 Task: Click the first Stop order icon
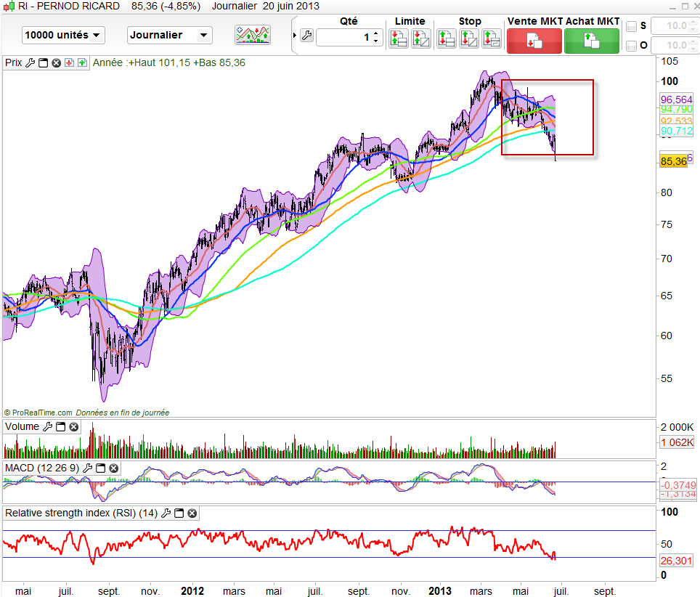coord(447,38)
